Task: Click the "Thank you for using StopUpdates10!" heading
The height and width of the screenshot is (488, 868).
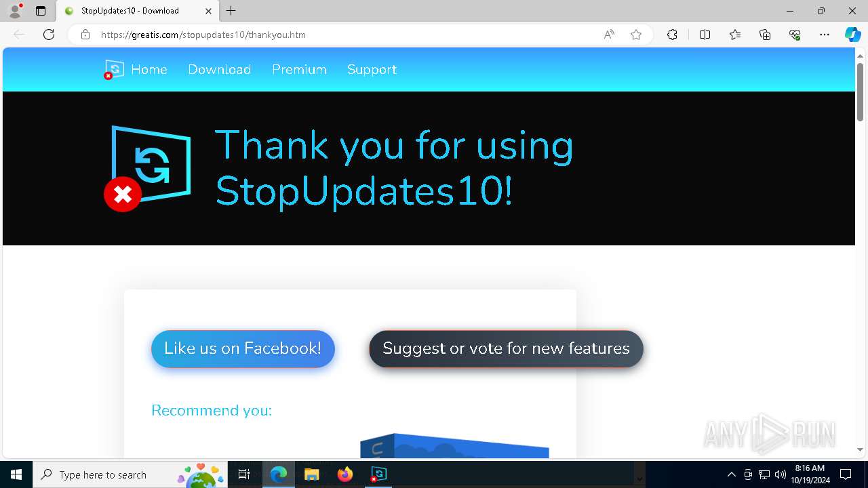Action: pyautogui.click(x=395, y=167)
